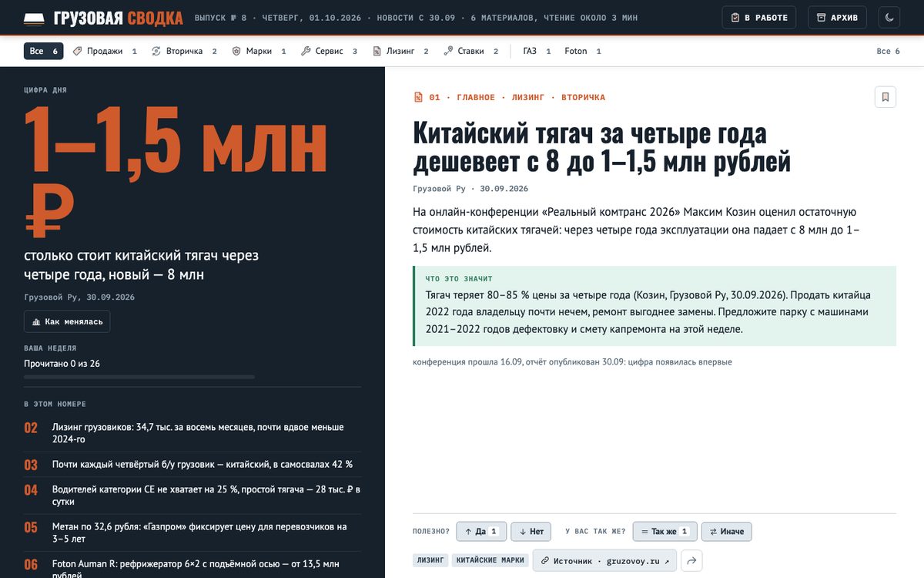Toggle dark mode with the moon icon
Image resolution: width=924 pixels, height=578 pixels.
pos(890,18)
